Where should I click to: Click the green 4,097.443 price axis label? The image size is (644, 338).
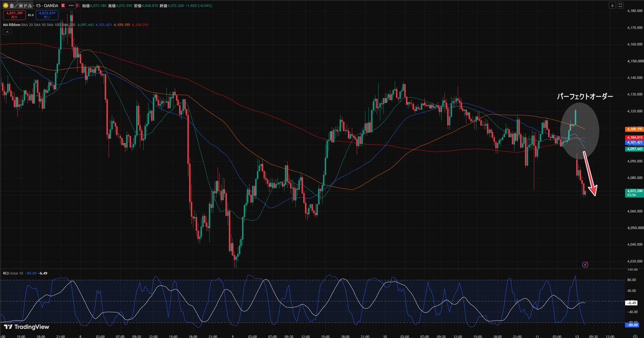(634, 149)
